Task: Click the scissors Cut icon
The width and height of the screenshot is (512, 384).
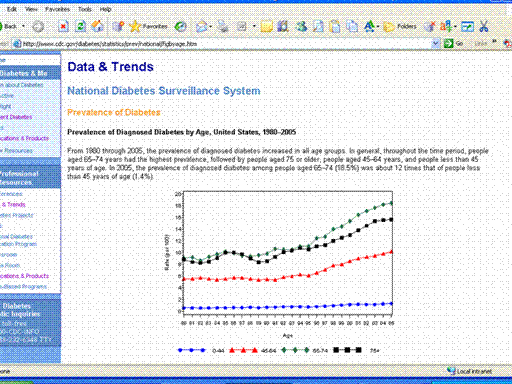Action: tap(484, 26)
